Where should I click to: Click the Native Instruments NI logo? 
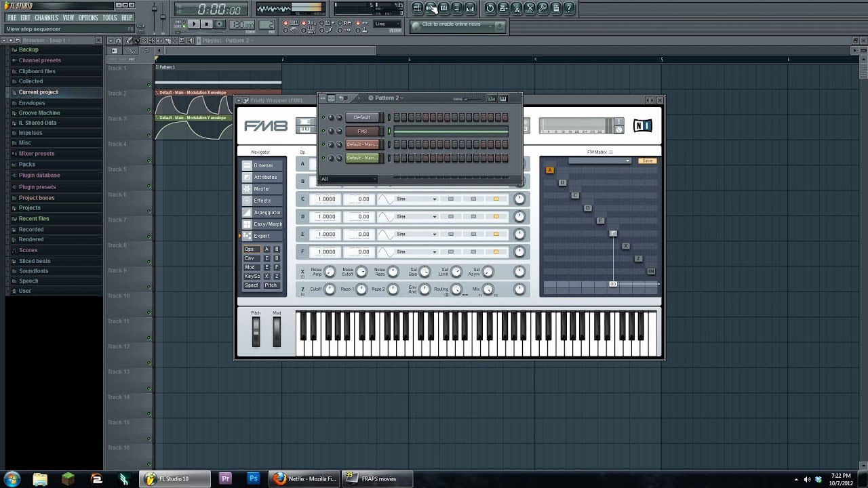tap(642, 125)
